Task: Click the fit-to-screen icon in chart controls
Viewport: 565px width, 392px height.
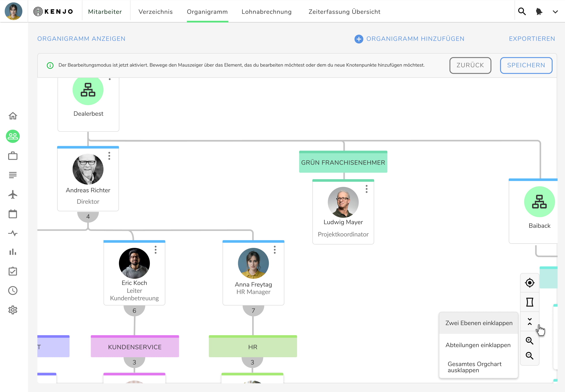Action: 530,302
